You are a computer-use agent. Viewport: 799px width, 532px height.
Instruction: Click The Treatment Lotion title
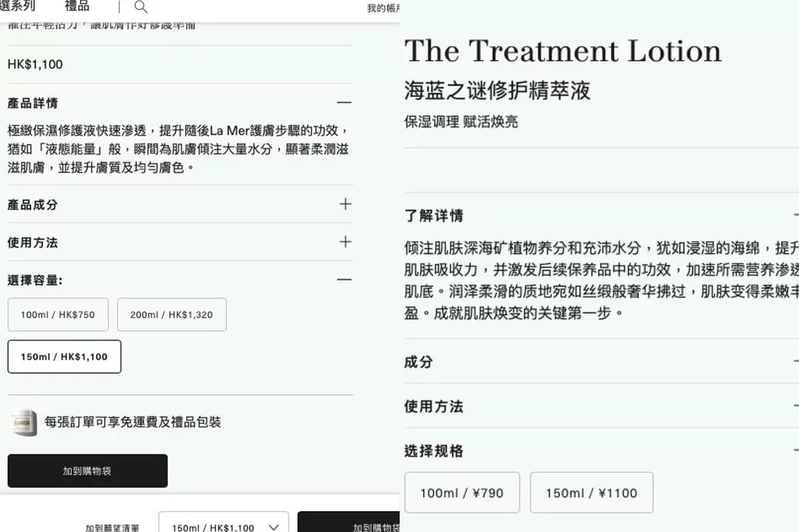coord(563,50)
